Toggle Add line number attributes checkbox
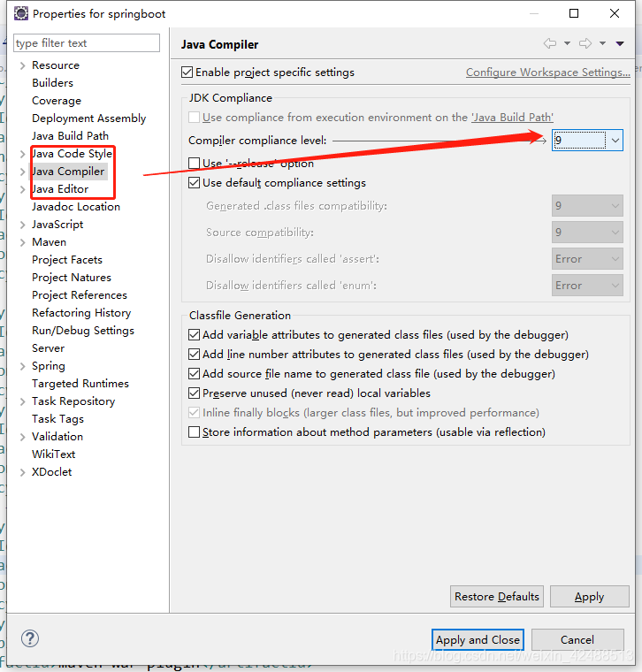The width and height of the screenshot is (642, 672). coord(195,354)
